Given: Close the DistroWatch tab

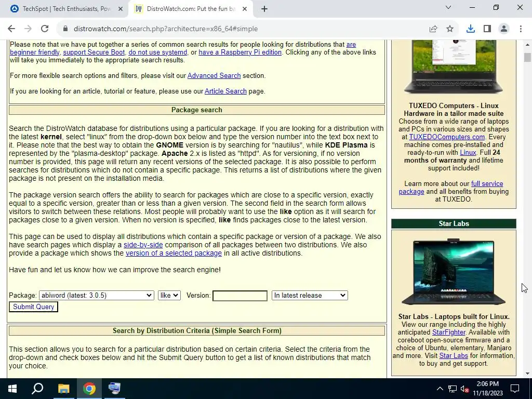Looking at the screenshot, I should pyautogui.click(x=245, y=9).
